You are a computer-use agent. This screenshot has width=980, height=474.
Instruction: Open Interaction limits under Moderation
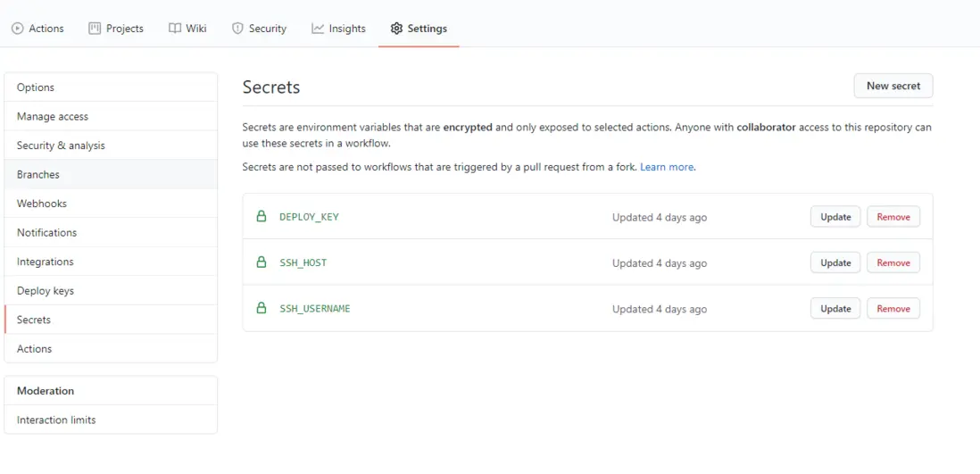click(56, 420)
